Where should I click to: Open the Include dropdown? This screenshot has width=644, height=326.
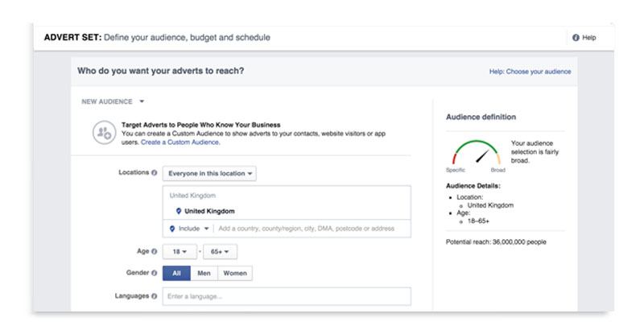click(189, 229)
